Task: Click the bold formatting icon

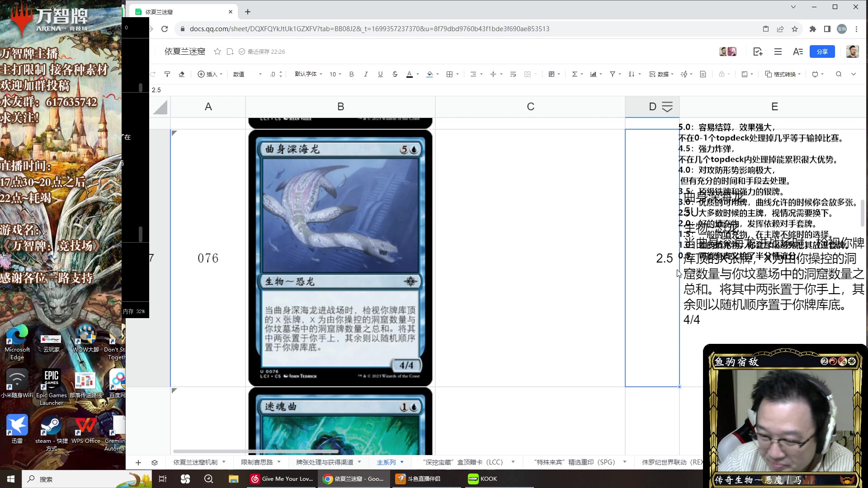Action: pyautogui.click(x=351, y=74)
